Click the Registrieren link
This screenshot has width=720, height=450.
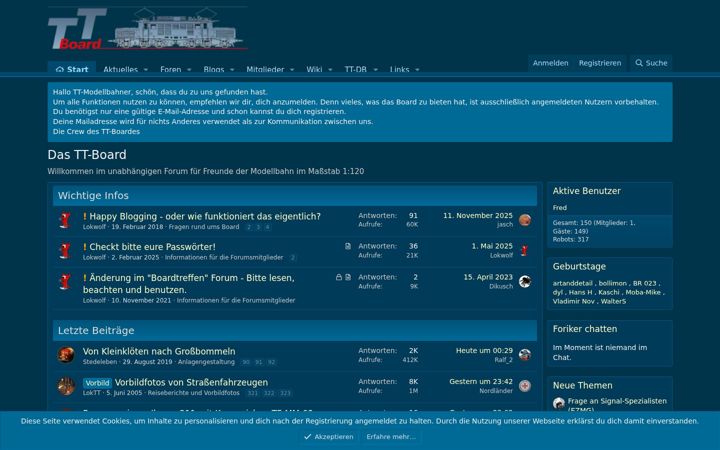pos(600,63)
